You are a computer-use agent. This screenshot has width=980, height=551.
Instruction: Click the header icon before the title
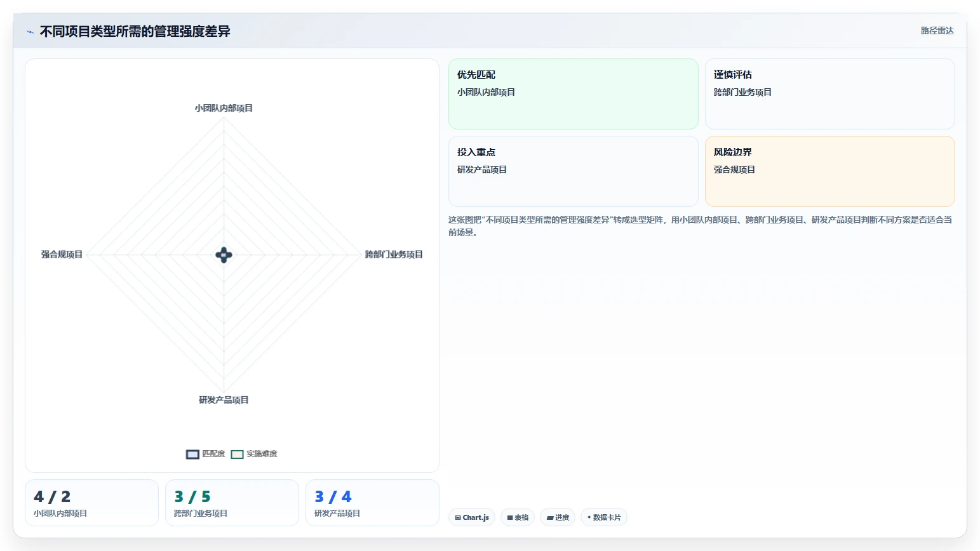[30, 32]
